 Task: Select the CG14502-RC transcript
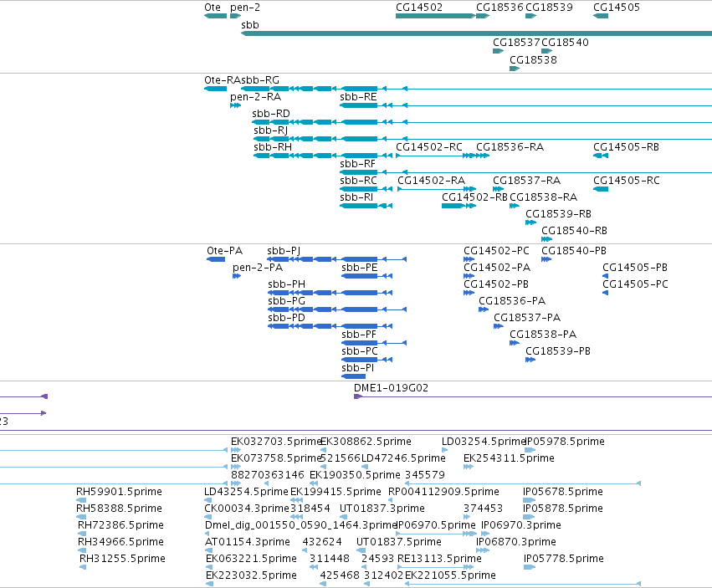point(436,156)
